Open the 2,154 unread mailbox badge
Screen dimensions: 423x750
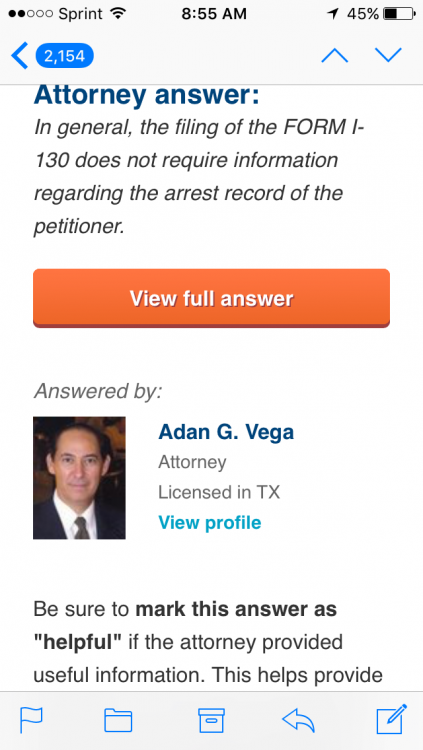click(64, 56)
